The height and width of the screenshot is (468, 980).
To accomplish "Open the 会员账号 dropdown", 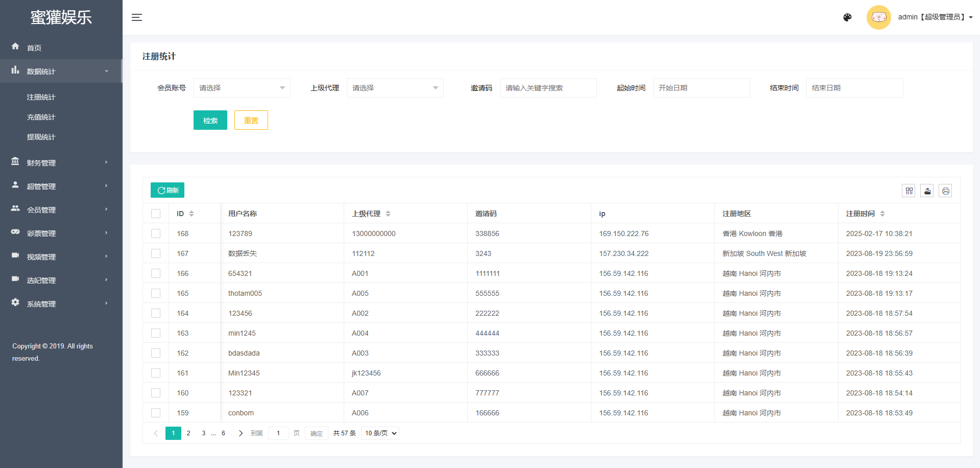I will [242, 88].
